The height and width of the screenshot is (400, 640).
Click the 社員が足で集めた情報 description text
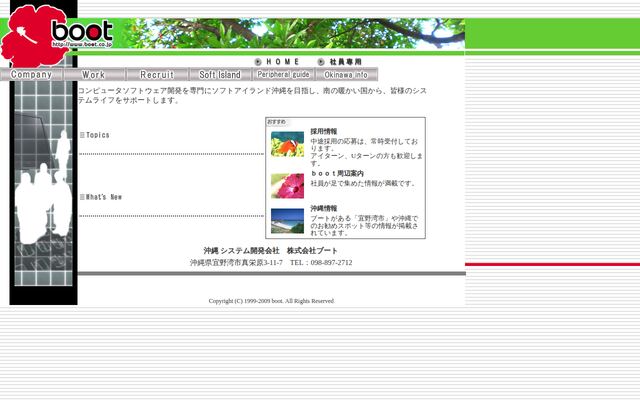[363, 183]
